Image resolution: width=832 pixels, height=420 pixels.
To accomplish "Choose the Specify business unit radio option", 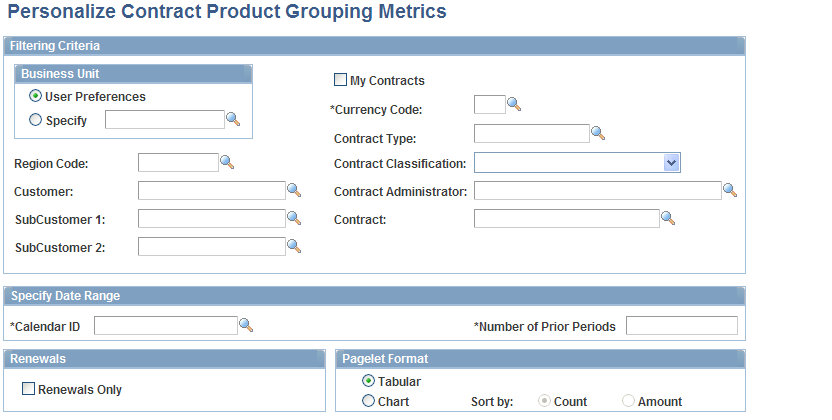I will pos(36,120).
